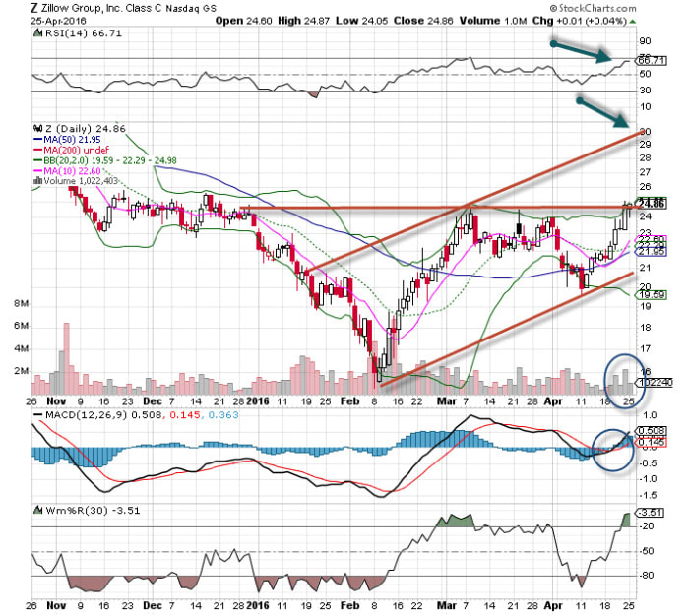The image size is (689, 616).
Task: Click the 'RSI(14) 66.71' label
Action: pos(84,33)
